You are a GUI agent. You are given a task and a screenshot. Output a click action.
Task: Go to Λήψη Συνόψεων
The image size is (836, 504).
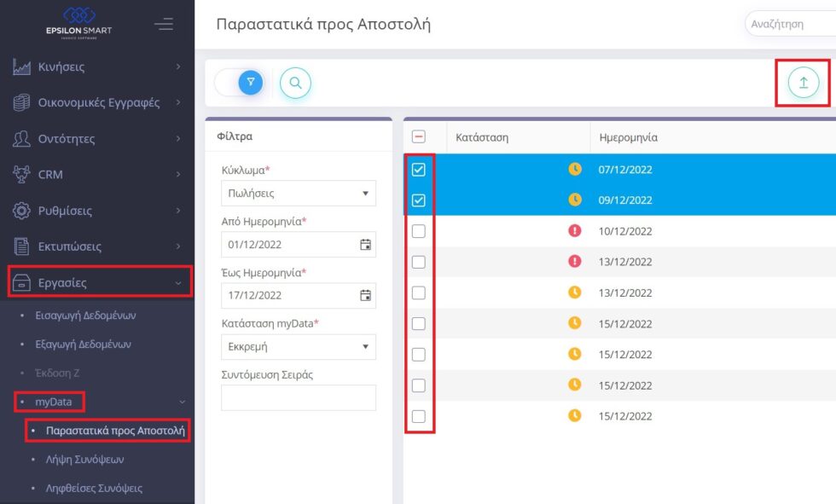coord(84,460)
